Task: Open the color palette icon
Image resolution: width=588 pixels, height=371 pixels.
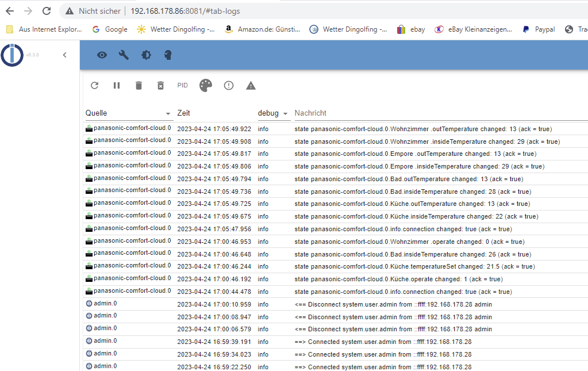Action: click(206, 86)
